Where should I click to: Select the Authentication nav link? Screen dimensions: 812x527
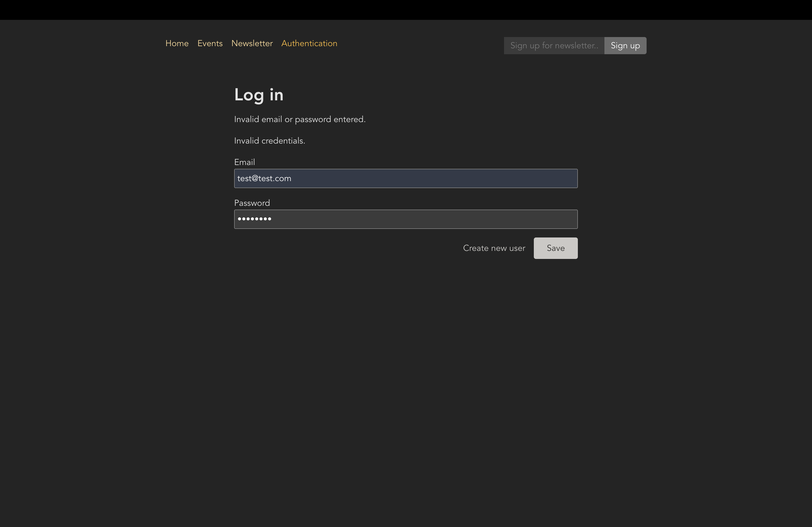(x=309, y=44)
